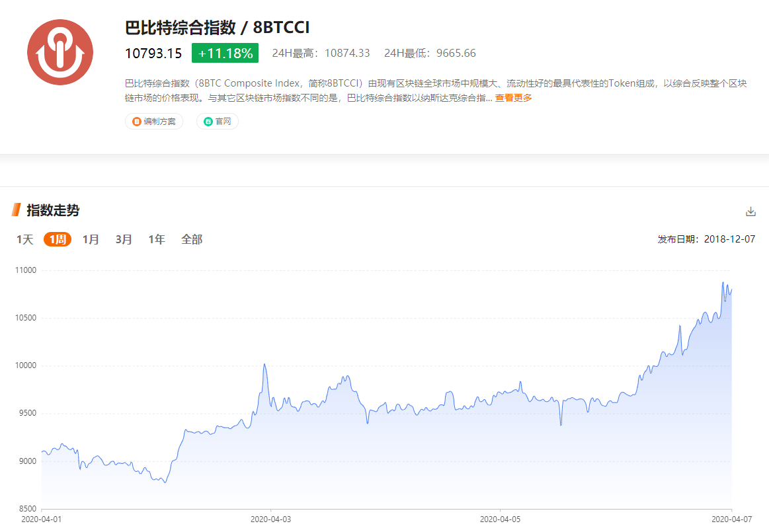The image size is (769, 532).
Task: Click the 8500 y-axis label
Action: pos(28,508)
